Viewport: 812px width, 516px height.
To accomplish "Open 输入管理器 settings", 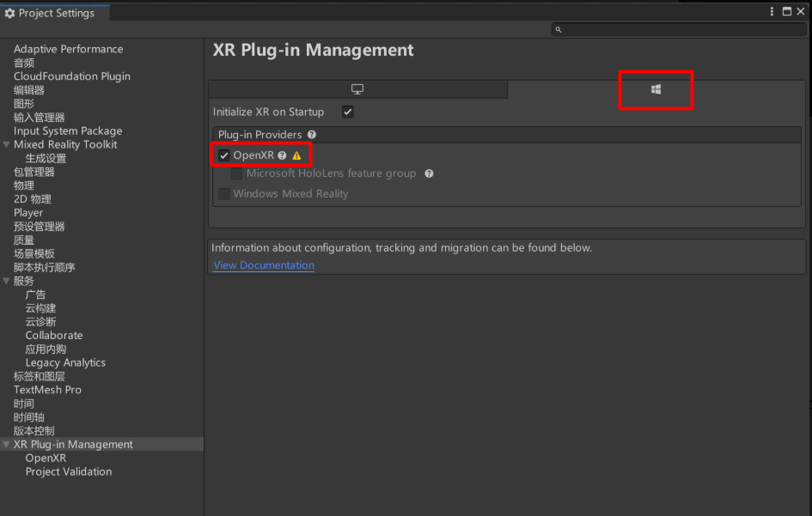I will [40, 118].
